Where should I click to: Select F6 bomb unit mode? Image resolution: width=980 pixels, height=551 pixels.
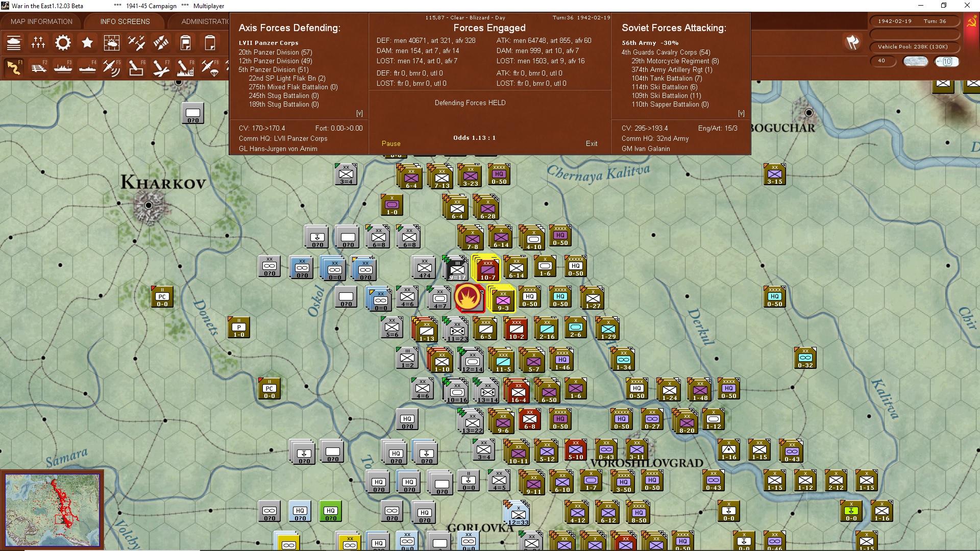(136, 67)
